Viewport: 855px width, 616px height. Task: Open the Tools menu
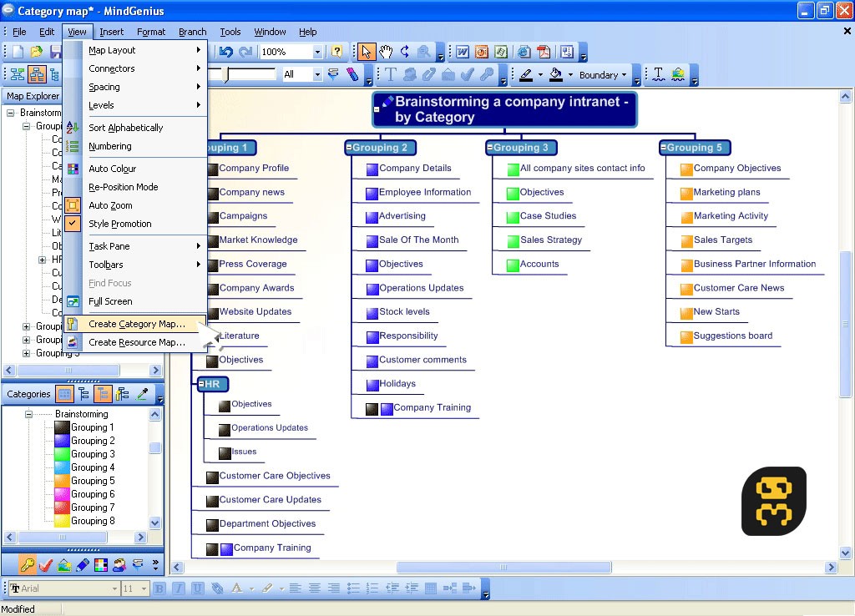point(230,32)
